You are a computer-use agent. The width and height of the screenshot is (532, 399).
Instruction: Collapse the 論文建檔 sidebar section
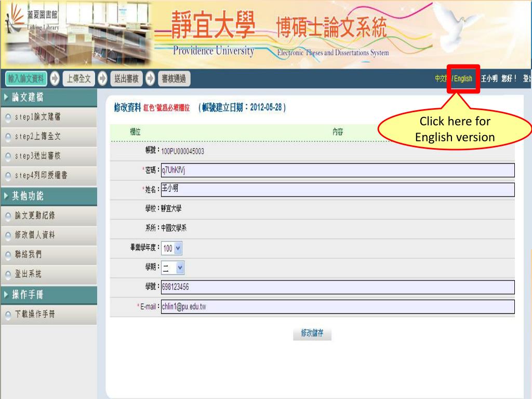[x=49, y=97]
